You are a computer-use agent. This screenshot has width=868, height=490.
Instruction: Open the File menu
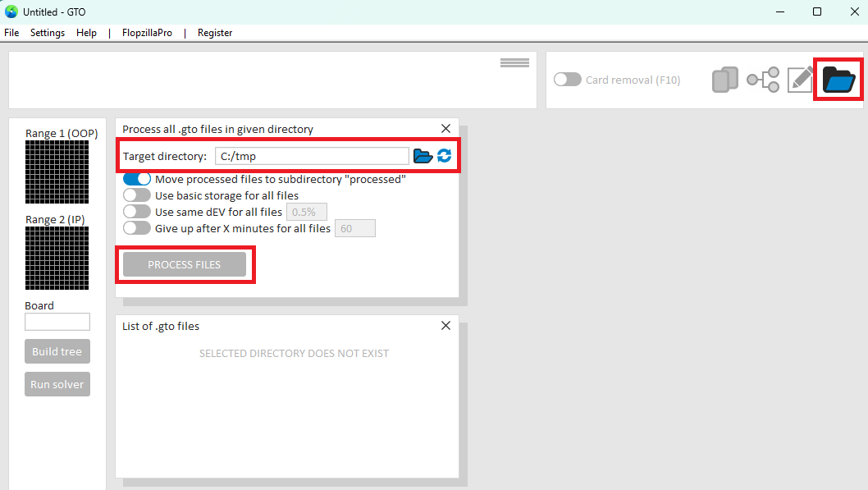[11, 33]
